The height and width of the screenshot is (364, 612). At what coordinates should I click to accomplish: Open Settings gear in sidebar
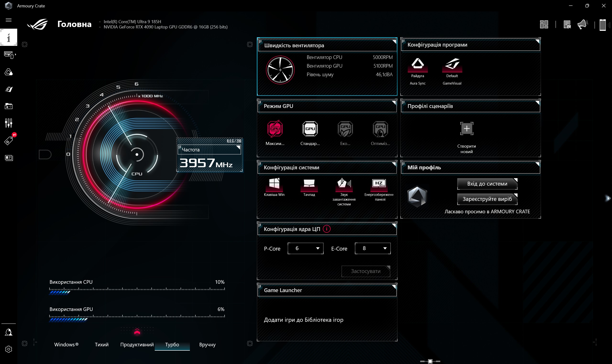tap(9, 349)
